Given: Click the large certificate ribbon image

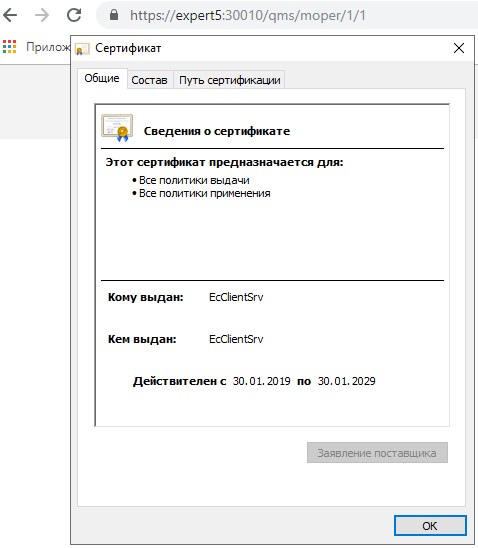Looking at the screenshot, I should 117,128.
